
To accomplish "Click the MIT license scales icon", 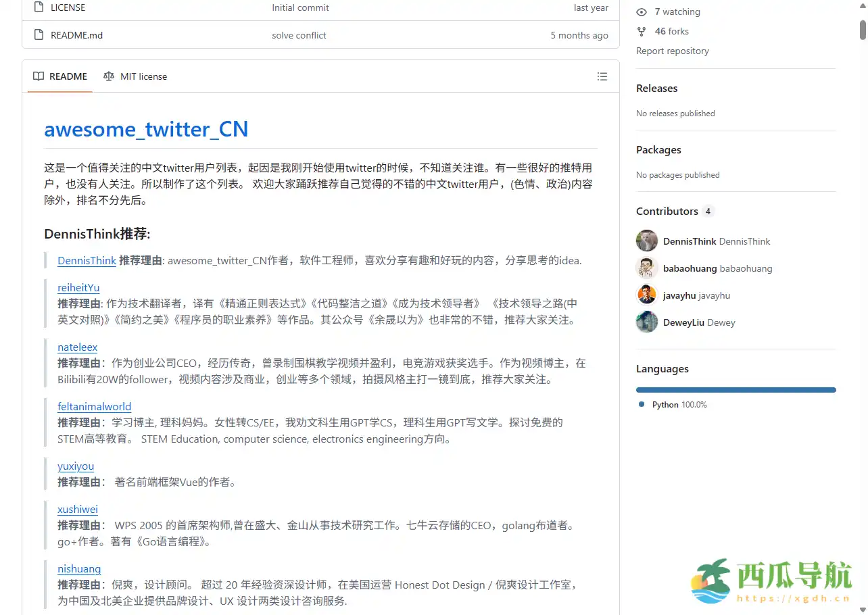I will (x=109, y=76).
